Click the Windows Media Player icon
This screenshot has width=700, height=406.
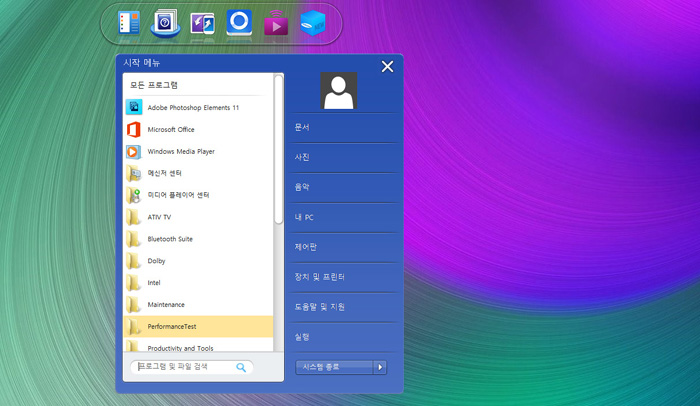[x=133, y=152]
